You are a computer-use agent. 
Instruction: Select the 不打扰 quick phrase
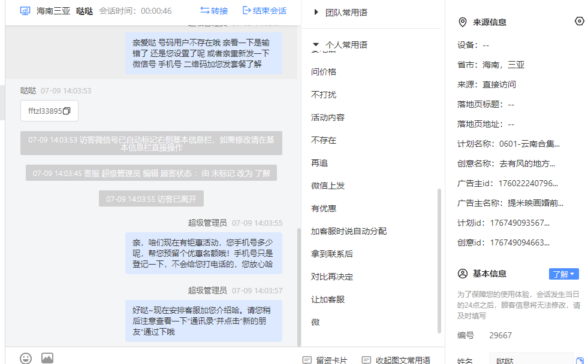tap(324, 95)
